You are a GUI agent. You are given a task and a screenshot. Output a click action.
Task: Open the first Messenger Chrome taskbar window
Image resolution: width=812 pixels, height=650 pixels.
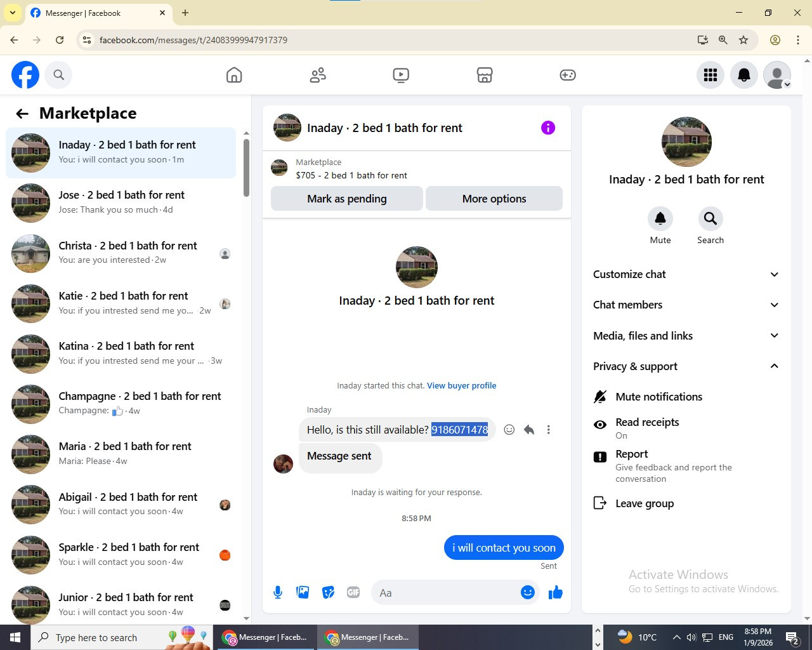(x=266, y=637)
